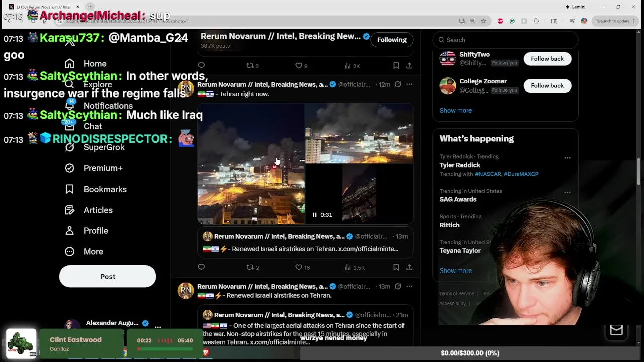The width and height of the screenshot is (644, 362).
Task: Seek in Clint Eastwood song progress bar
Action: tap(165, 348)
